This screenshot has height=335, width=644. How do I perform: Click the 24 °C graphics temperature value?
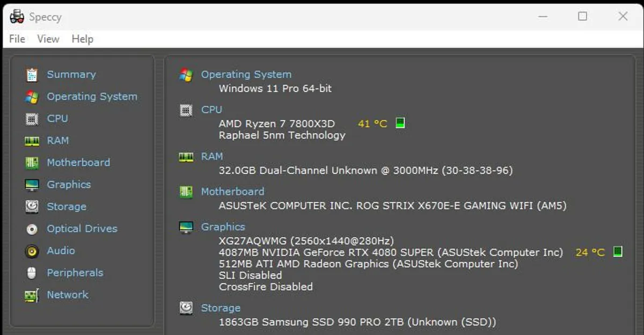pos(590,252)
